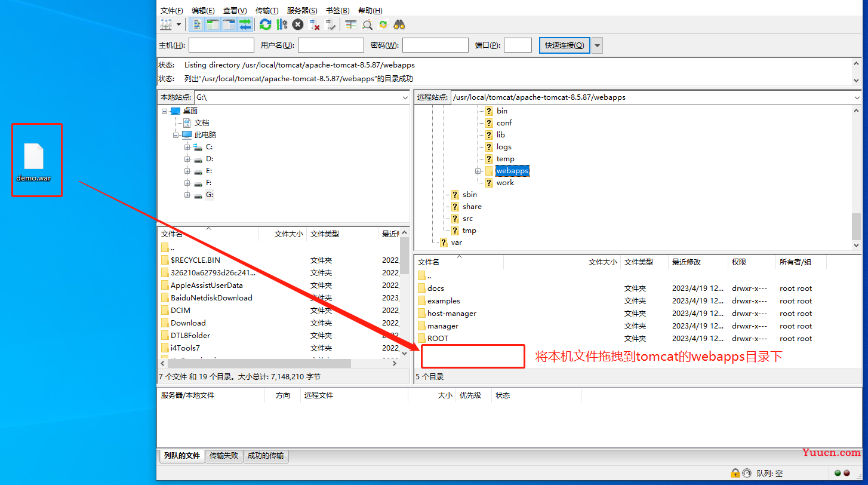
Task: Click the speed limit gauge icon
Action: pyautogui.click(x=747, y=473)
